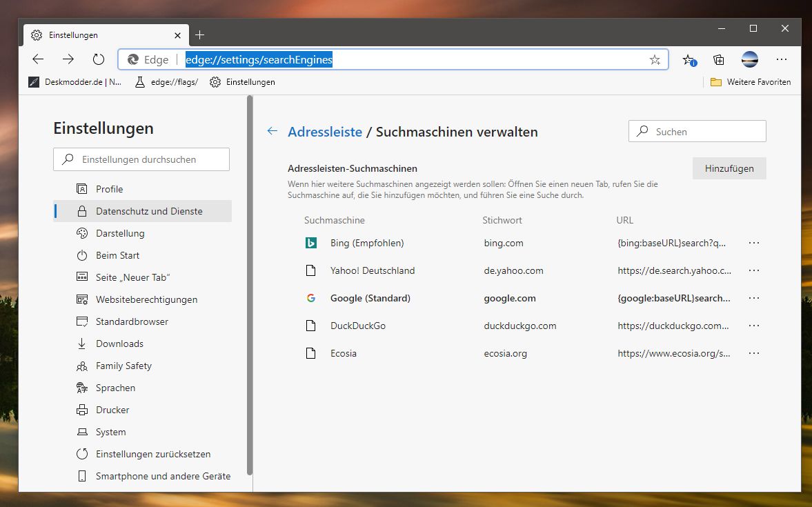Image resolution: width=812 pixels, height=507 pixels.
Task: Maximize the Edge window
Action: [753, 28]
